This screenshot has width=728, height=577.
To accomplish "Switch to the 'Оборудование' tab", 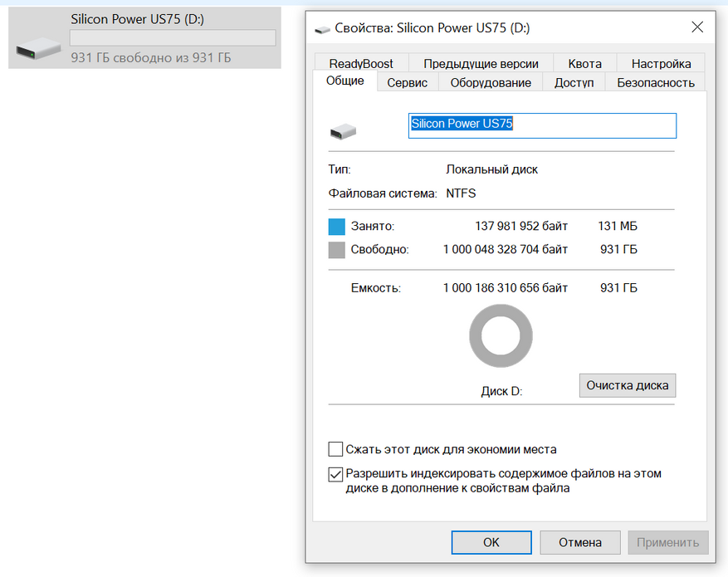I will tap(491, 82).
